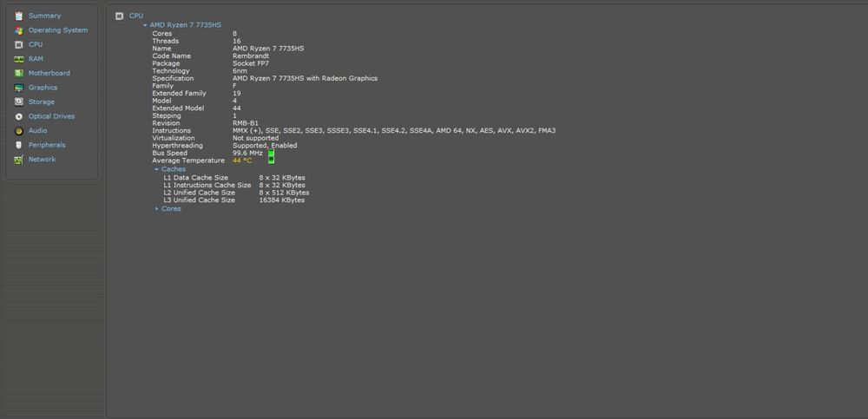The height and width of the screenshot is (419, 868).
Task: Click the L3 cache value 16384 KBytes
Action: coord(282,200)
